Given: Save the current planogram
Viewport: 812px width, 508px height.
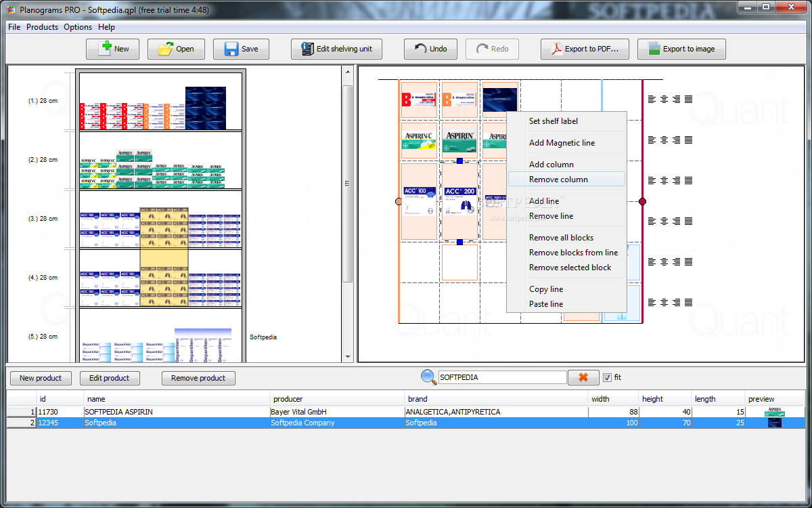Looking at the screenshot, I should [x=241, y=49].
